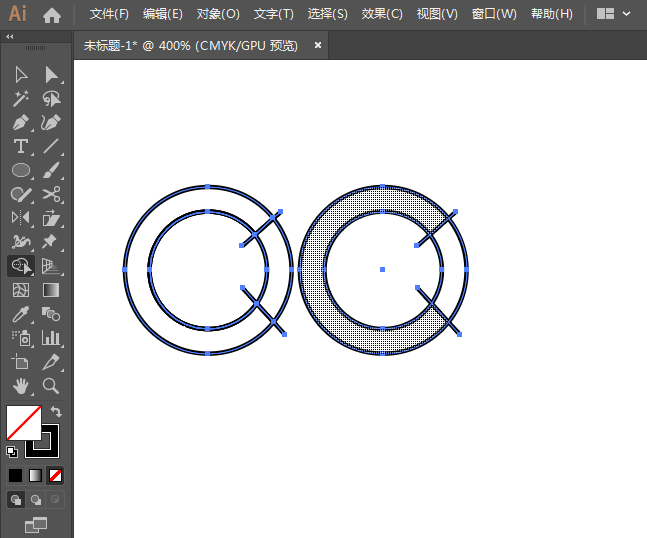
Task: Select the Gradient tool
Action: tap(51, 290)
